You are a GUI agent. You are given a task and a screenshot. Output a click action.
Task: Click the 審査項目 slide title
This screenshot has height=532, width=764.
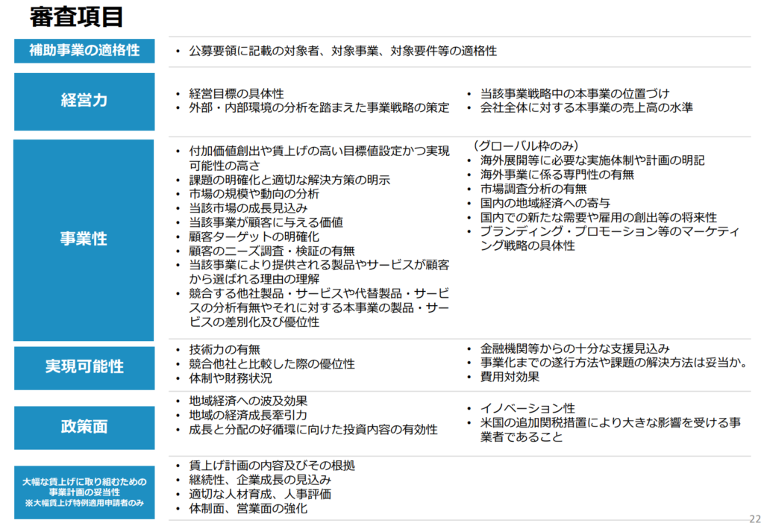click(76, 16)
